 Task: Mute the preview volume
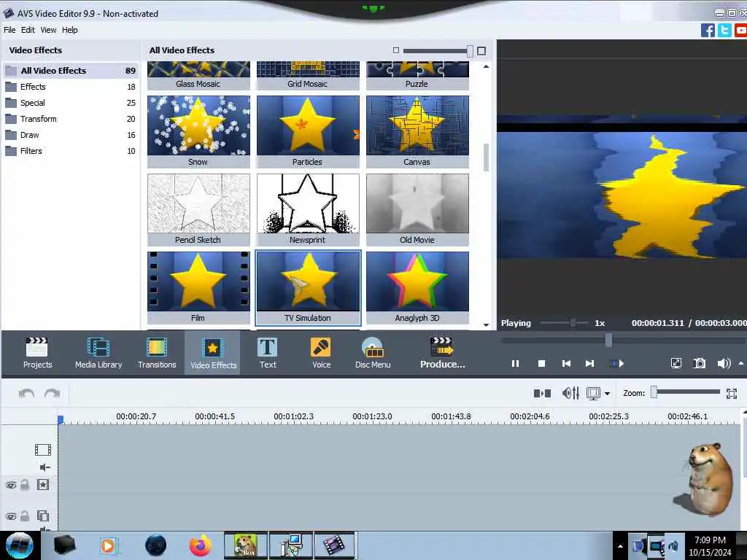[x=724, y=363]
